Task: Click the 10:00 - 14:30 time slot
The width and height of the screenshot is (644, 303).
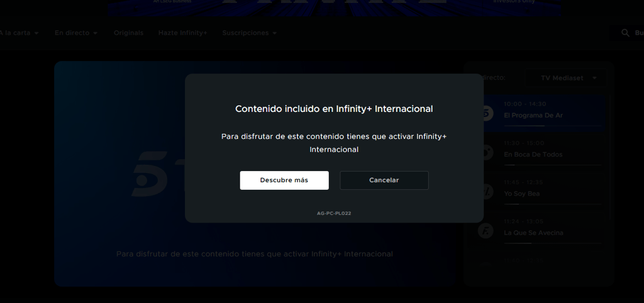Action: click(525, 104)
